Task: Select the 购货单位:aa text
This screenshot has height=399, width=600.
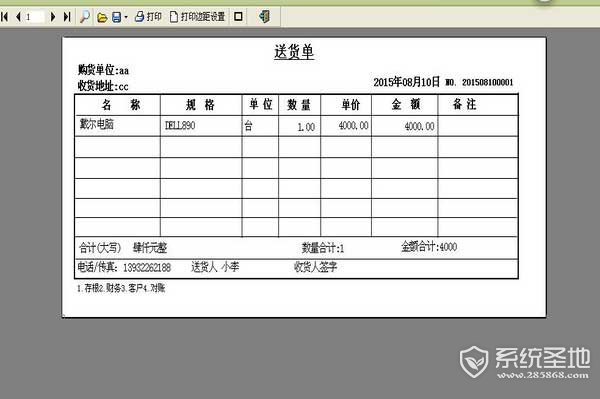Action: pyautogui.click(x=103, y=70)
